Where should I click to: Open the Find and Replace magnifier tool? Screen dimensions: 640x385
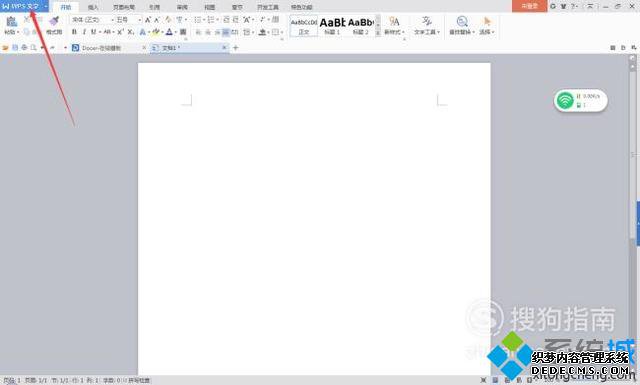pos(462,21)
